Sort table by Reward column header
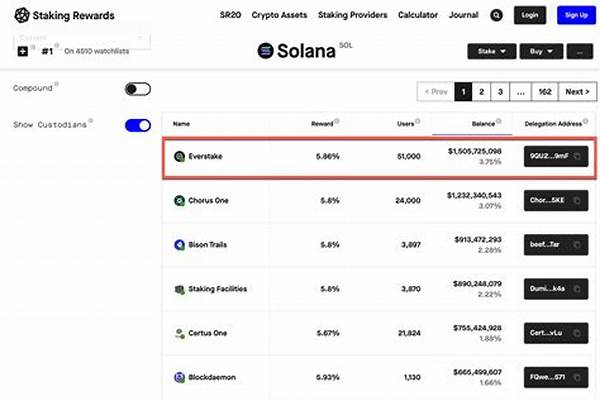600x401 pixels. [x=322, y=124]
